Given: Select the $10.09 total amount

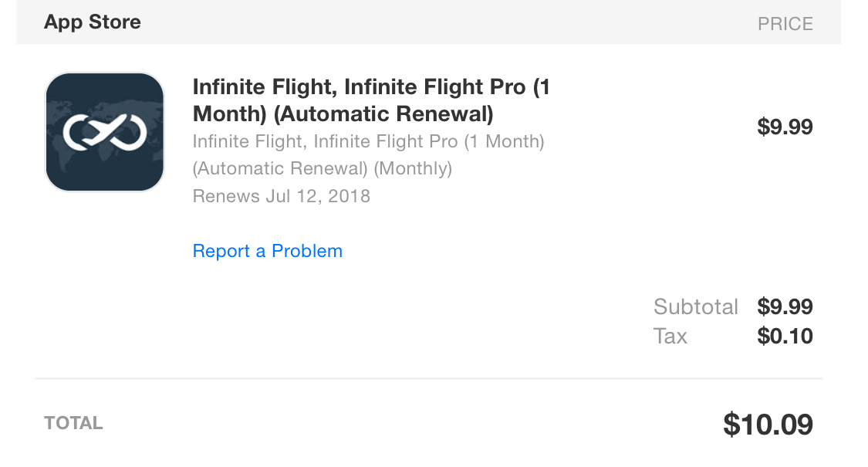Looking at the screenshot, I should (x=768, y=425).
